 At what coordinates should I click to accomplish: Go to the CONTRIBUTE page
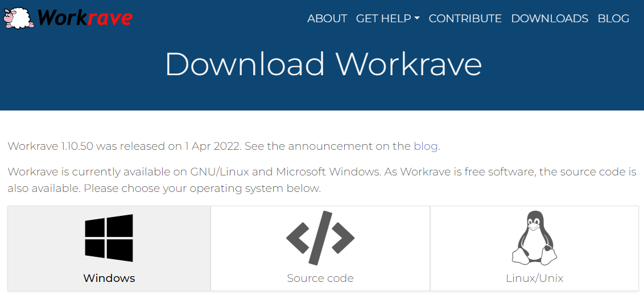point(465,18)
